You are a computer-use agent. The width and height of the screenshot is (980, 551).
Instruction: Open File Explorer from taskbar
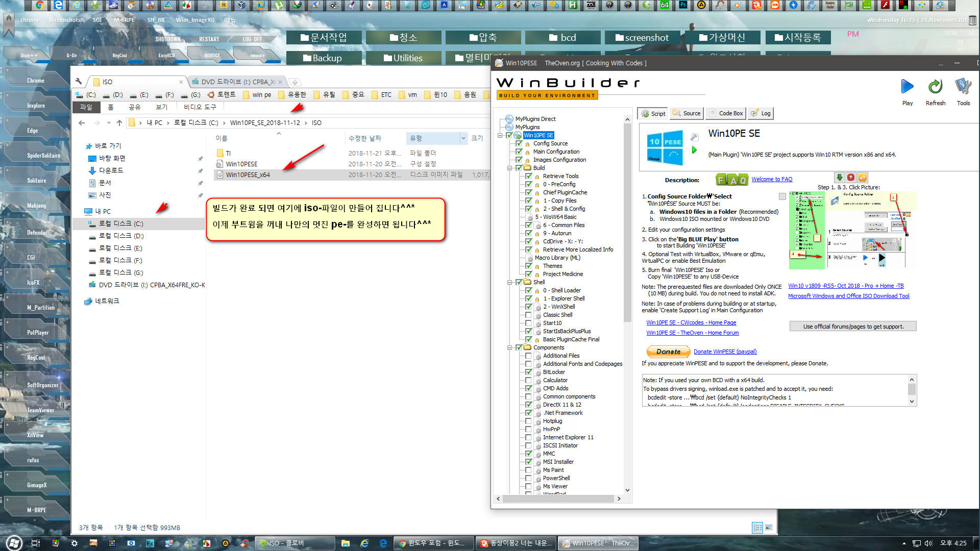click(x=346, y=543)
